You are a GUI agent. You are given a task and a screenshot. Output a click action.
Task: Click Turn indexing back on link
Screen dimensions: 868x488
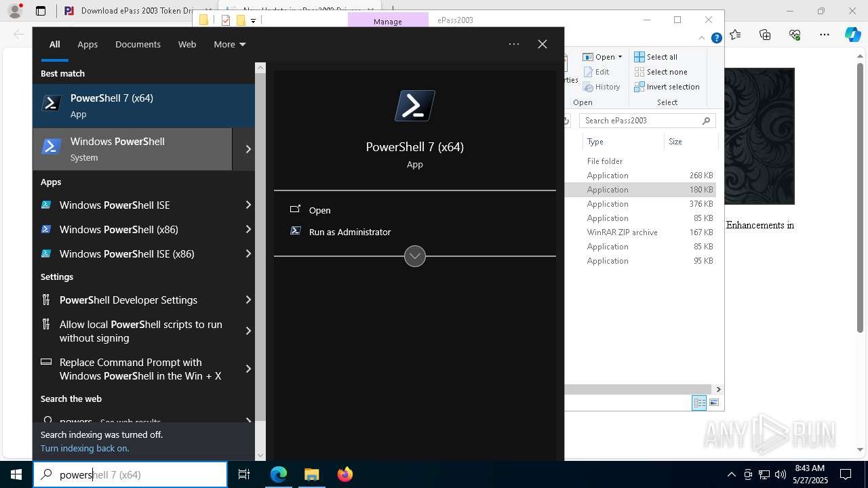(x=85, y=448)
